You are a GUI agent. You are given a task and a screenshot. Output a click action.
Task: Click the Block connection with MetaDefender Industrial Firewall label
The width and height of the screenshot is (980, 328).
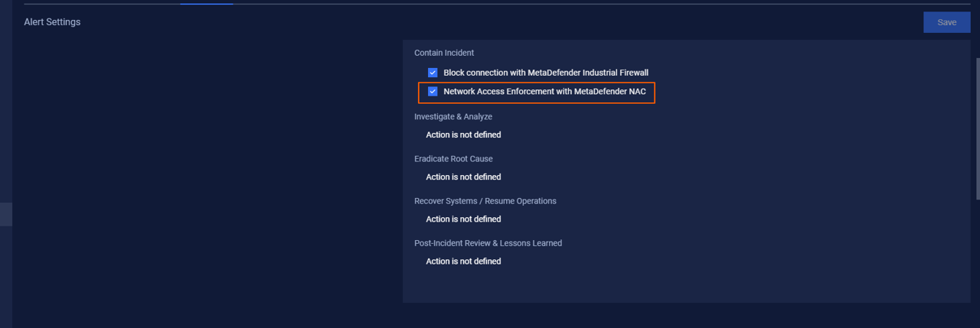click(546, 73)
